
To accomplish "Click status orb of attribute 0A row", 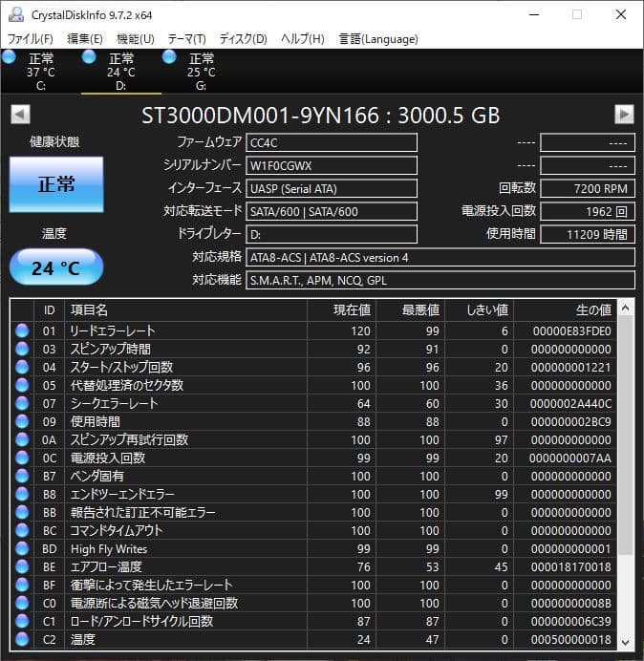I will (x=22, y=439).
